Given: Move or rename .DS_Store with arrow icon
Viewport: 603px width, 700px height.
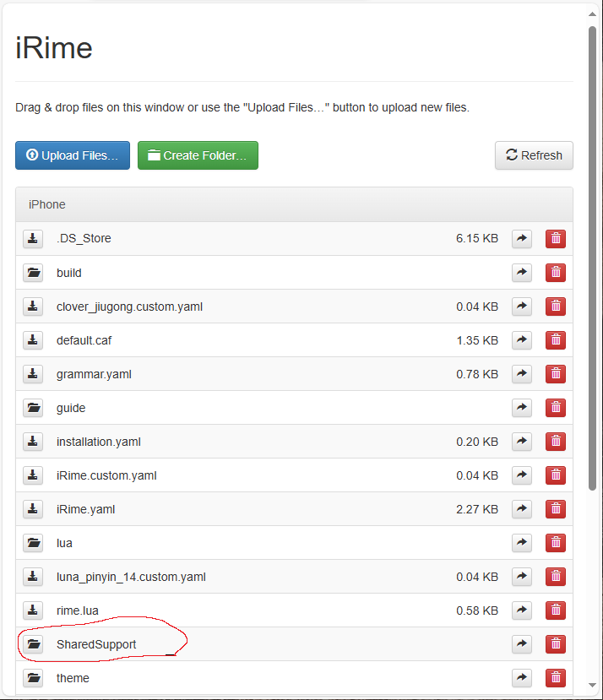Looking at the screenshot, I should pyautogui.click(x=522, y=238).
